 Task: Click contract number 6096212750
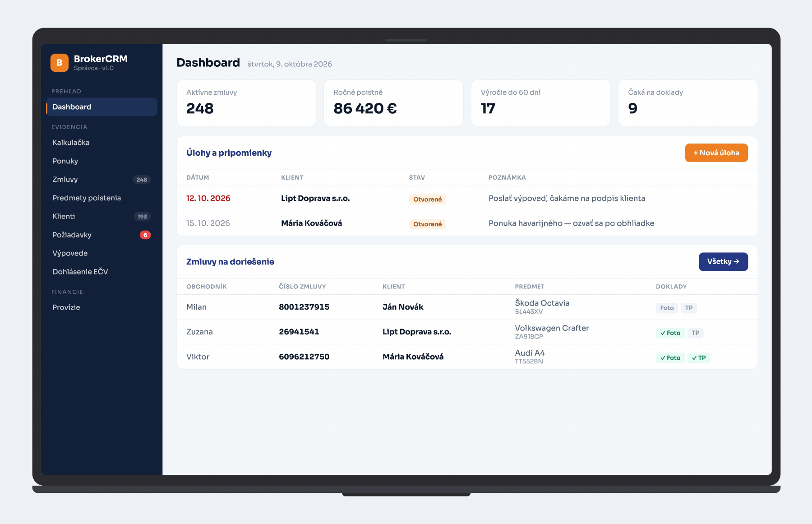[304, 357]
